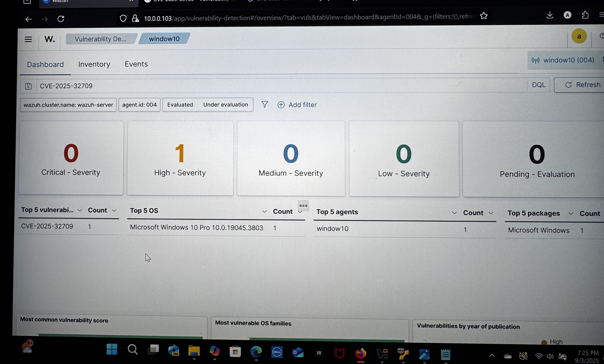The width and height of the screenshot is (604, 364).
Task: Click the 'wazuh.cluster.name: wazuh-server' filter pill
Action: (x=68, y=105)
